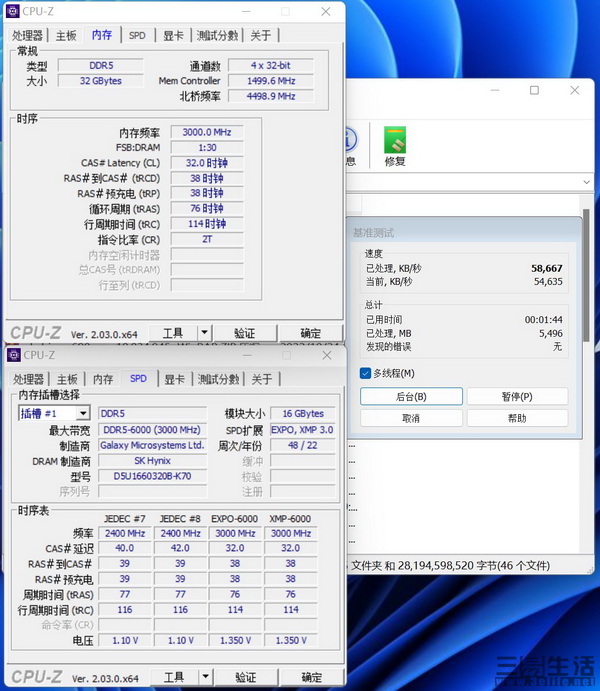Expand 工具 dropdown arrow in top CPU-Z window
This screenshot has height=691, width=600.
(204, 333)
